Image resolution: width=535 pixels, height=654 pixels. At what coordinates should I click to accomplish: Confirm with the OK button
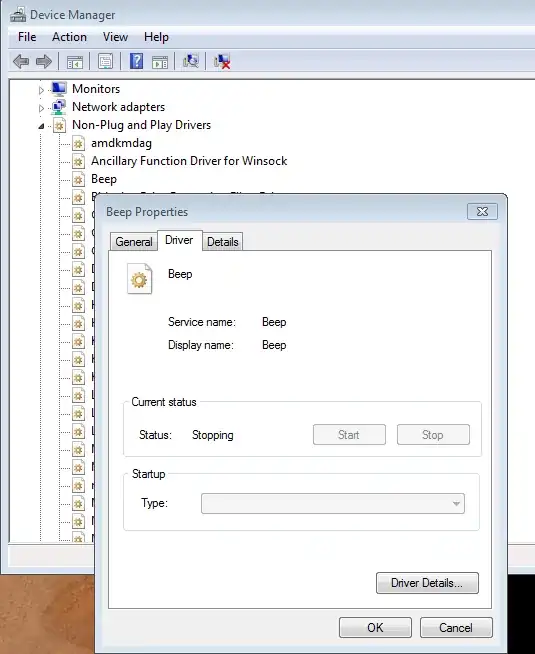pos(375,628)
